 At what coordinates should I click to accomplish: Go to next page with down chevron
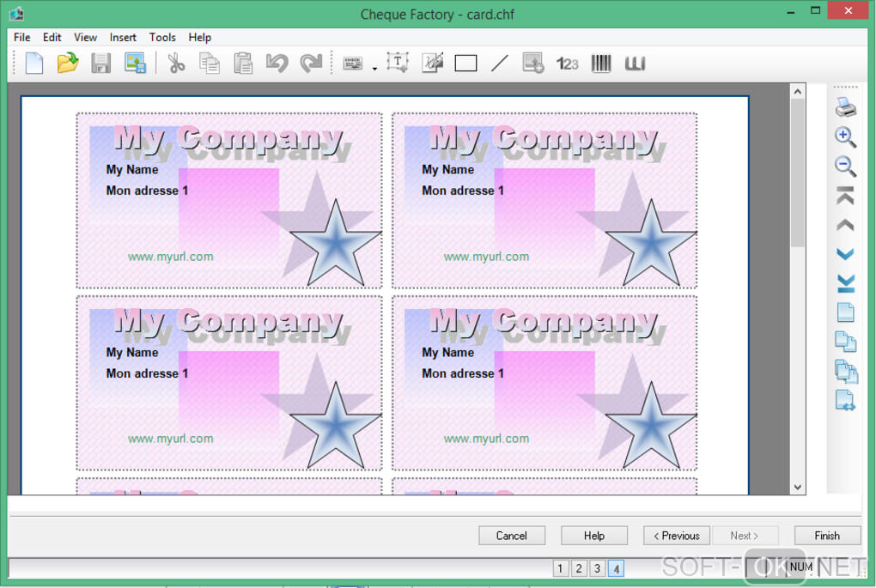point(845,254)
